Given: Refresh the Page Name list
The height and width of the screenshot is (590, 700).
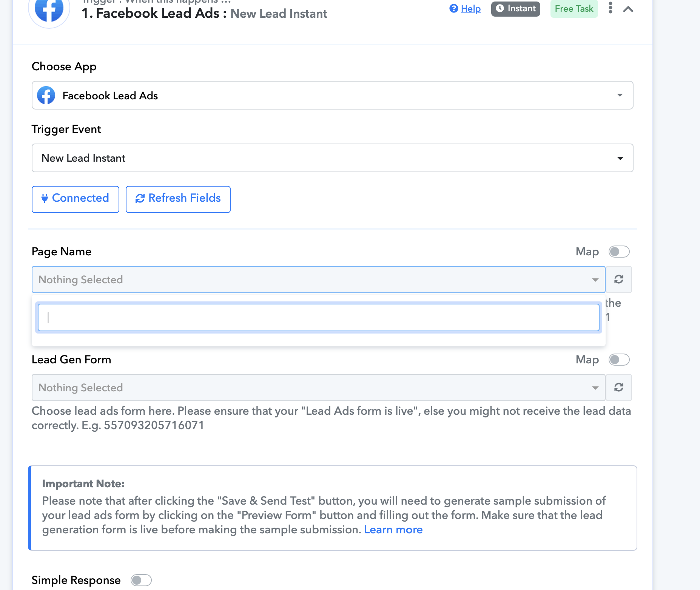Looking at the screenshot, I should pyautogui.click(x=619, y=280).
